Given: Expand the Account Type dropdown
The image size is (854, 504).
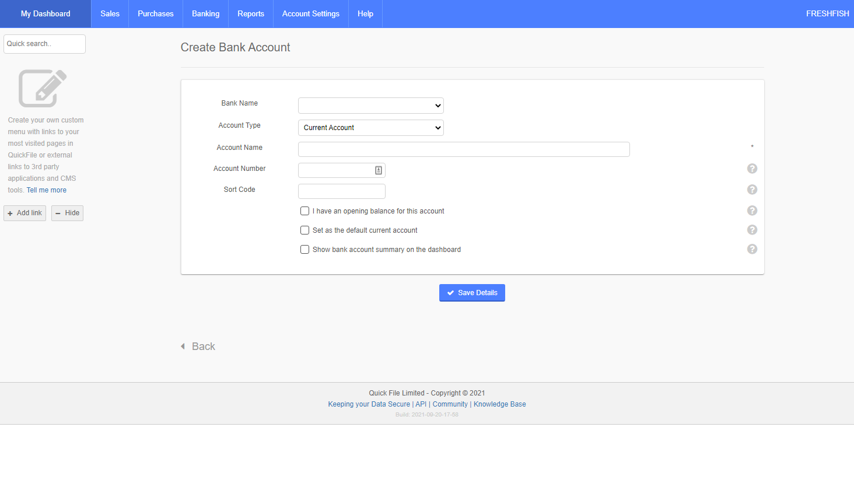Looking at the screenshot, I should [370, 128].
